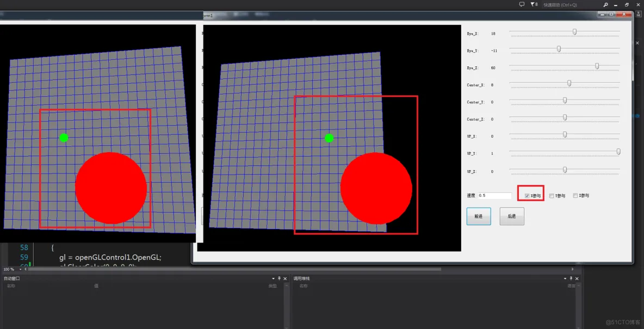Click the 名称 column header in 调用堆栈
Viewport: 644px width, 329px height.
pos(303,285)
